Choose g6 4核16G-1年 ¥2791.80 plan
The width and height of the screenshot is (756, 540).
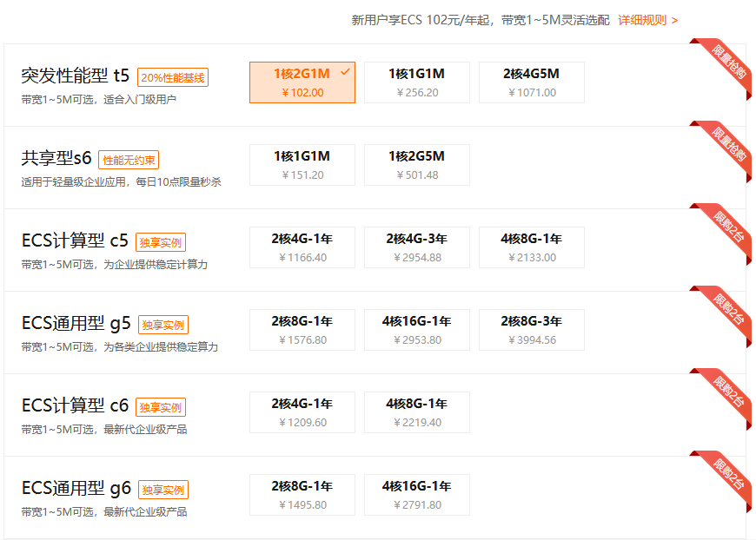coord(416,495)
